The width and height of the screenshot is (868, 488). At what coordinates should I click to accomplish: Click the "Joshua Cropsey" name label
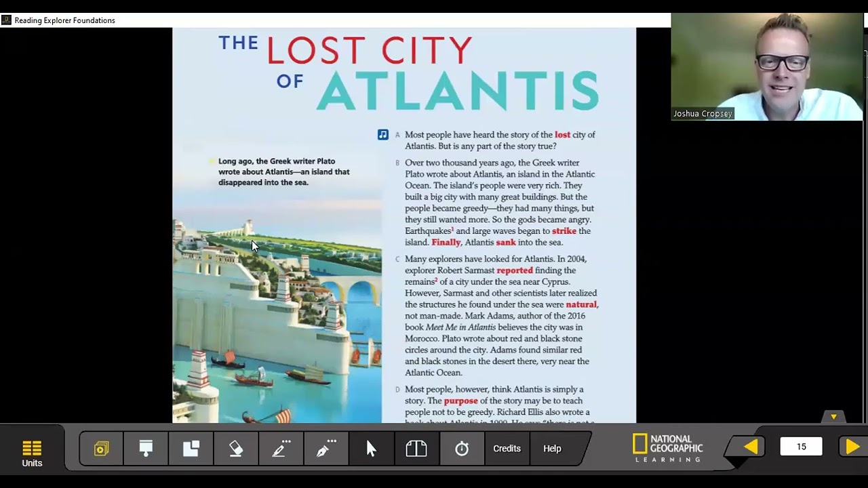pyautogui.click(x=703, y=114)
